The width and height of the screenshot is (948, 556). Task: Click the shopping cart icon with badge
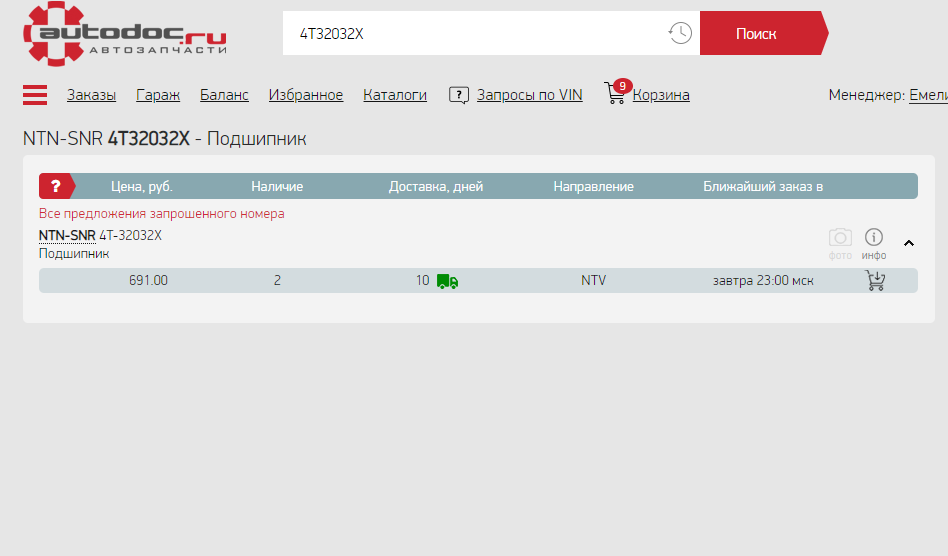click(x=616, y=94)
